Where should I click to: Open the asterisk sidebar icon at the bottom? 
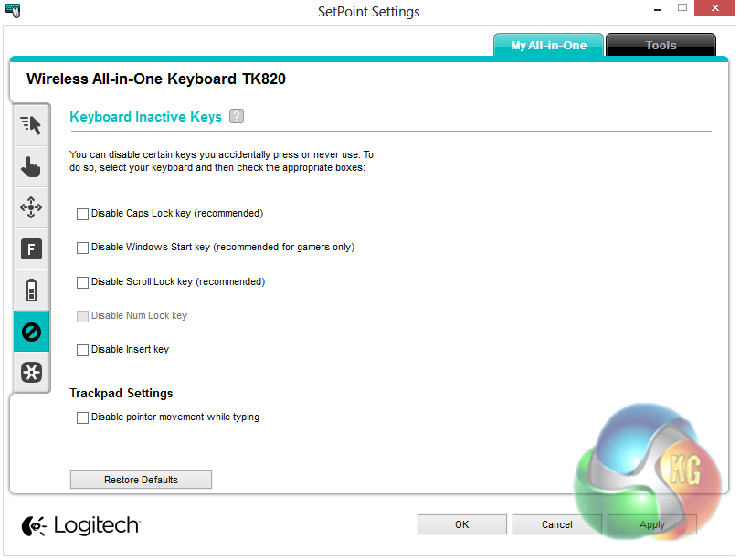coord(31,372)
